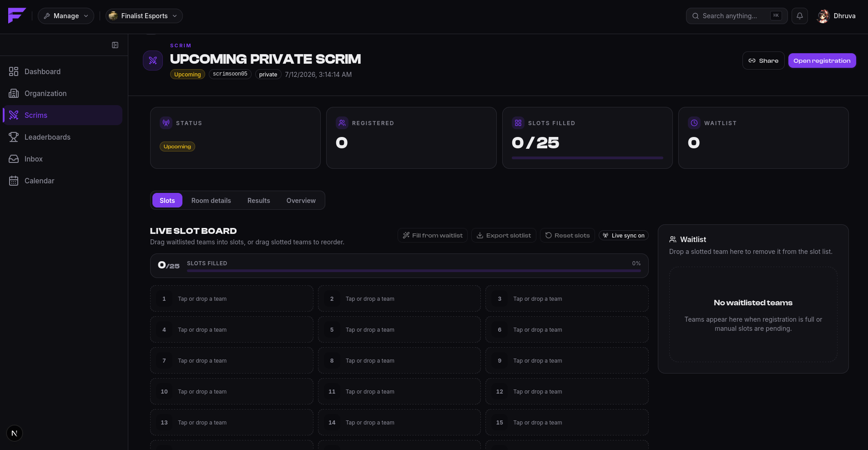This screenshot has height=450, width=868.
Task: Open Inbox page
Action: point(63,159)
